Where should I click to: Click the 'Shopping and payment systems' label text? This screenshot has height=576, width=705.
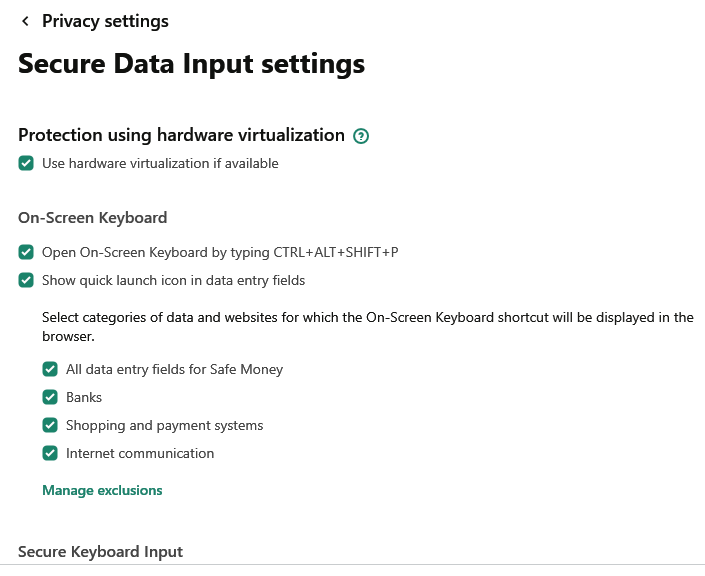[164, 425]
